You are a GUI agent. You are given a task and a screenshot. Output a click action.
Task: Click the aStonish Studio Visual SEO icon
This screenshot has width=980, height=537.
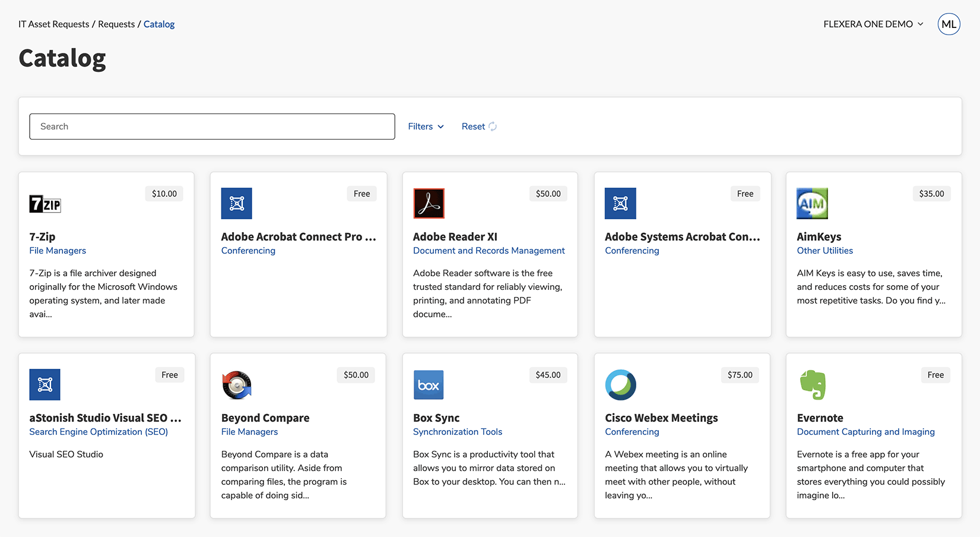coord(45,384)
